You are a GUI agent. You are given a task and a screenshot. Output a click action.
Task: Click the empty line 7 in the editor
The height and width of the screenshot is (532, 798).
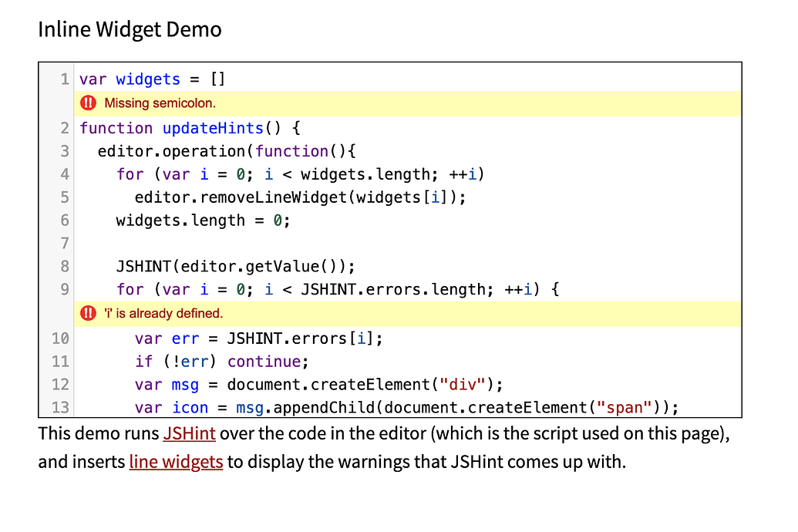click(x=154, y=243)
